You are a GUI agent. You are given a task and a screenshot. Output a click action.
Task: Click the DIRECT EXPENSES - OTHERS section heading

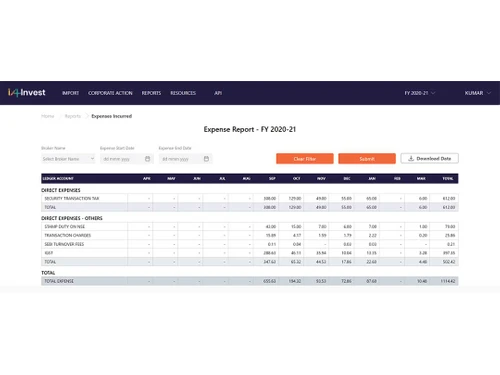click(x=72, y=218)
